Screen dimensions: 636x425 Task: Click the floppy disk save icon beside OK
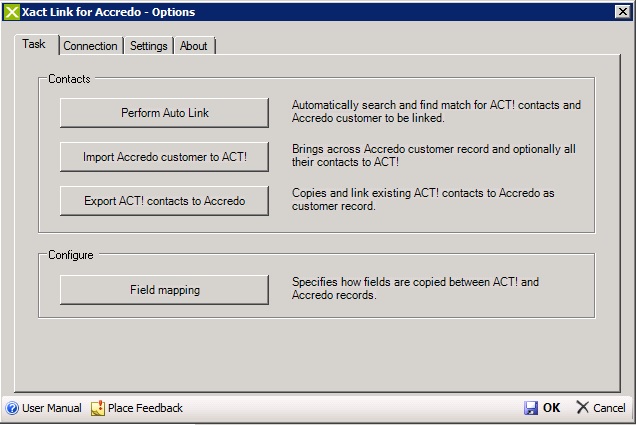531,408
